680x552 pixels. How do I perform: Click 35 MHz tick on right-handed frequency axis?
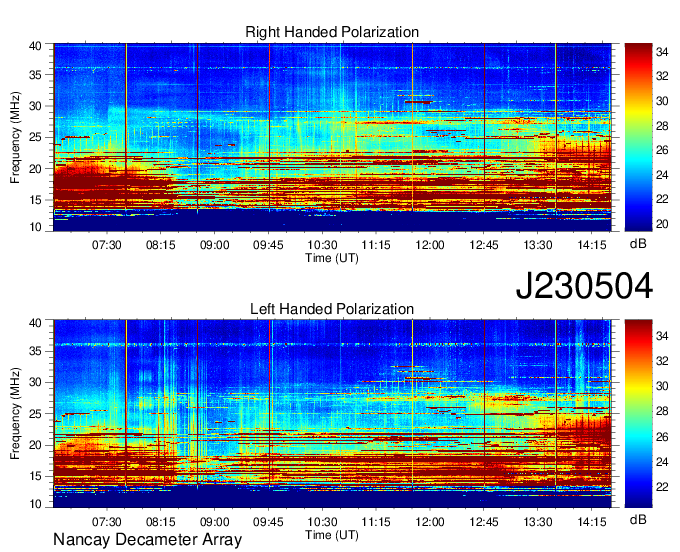tap(36, 75)
